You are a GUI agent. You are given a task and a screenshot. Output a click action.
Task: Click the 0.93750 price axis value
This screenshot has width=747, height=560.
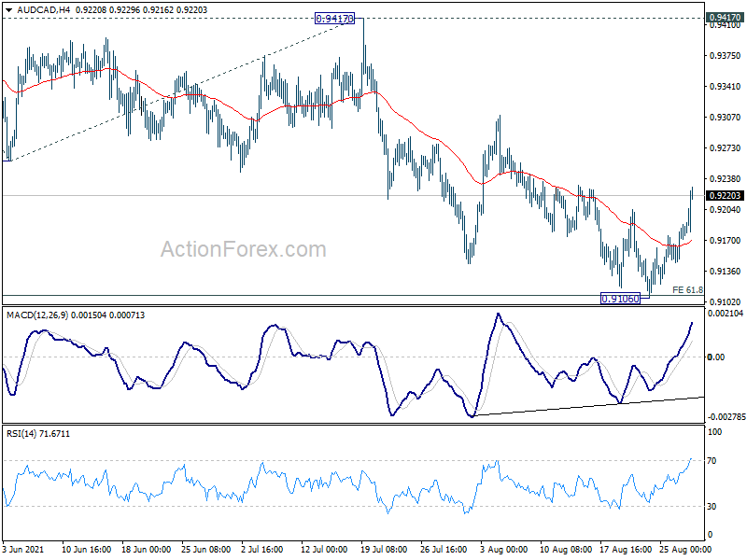pos(726,56)
